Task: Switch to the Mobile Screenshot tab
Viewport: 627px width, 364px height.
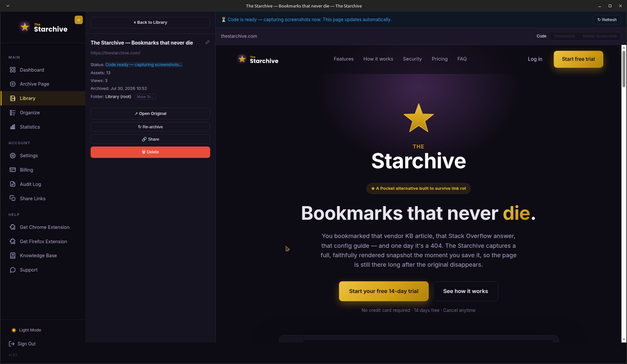Action: [x=600, y=36]
